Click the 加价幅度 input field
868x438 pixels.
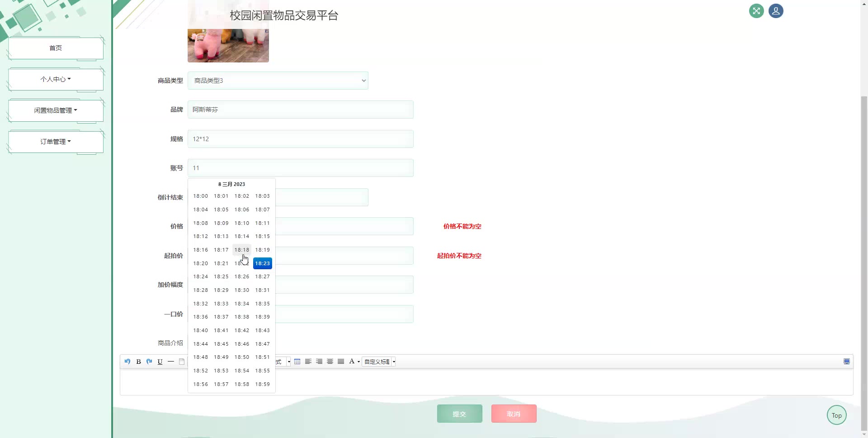(344, 285)
